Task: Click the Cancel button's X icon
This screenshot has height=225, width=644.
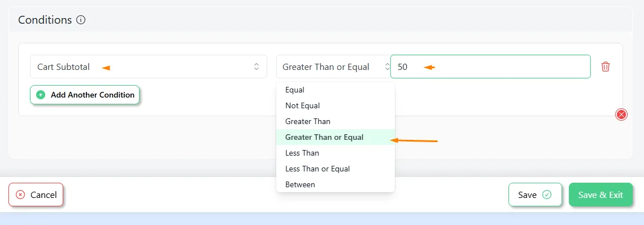Action: [x=20, y=195]
